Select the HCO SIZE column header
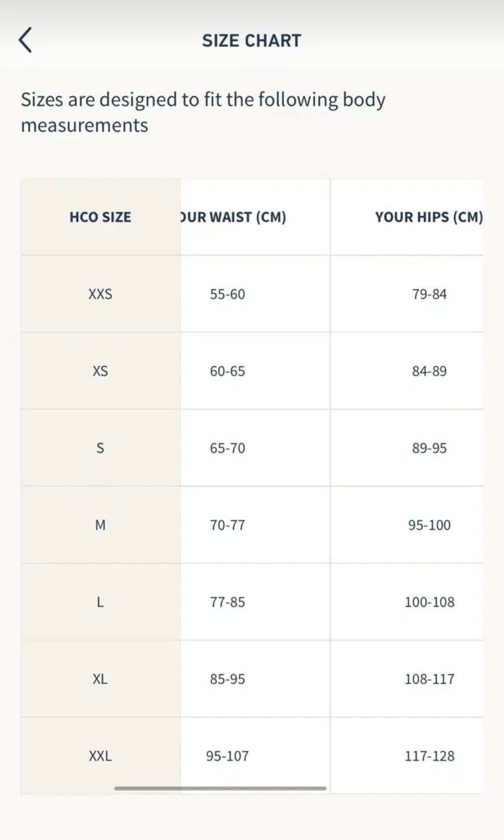 (x=100, y=217)
